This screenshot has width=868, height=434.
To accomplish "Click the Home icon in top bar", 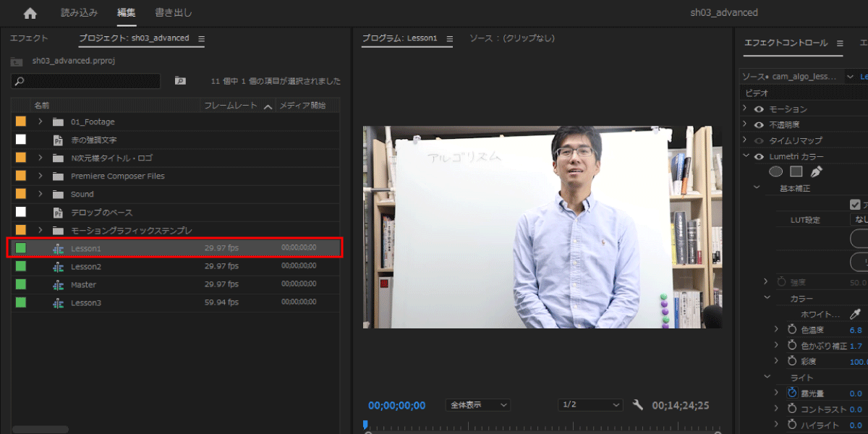I will 30,13.
